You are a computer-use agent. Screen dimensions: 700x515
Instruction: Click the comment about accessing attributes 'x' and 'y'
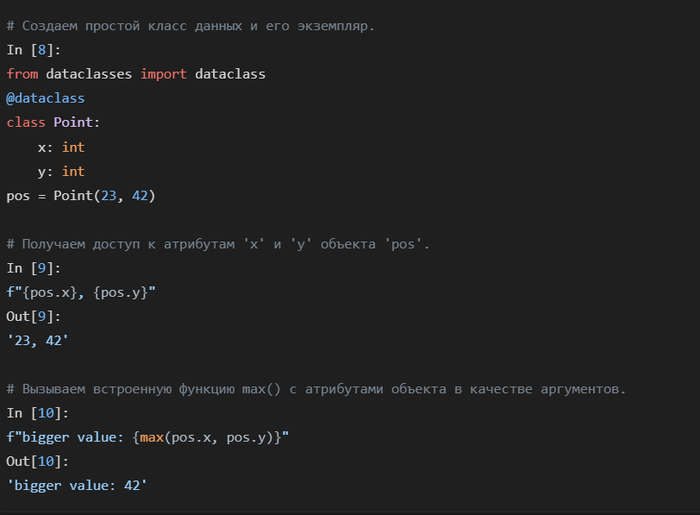point(218,244)
